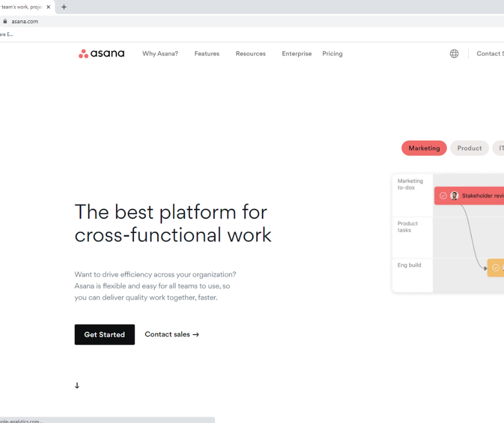Click the Asana logo
Image resolution: width=504 pixels, height=423 pixels.
tap(101, 54)
